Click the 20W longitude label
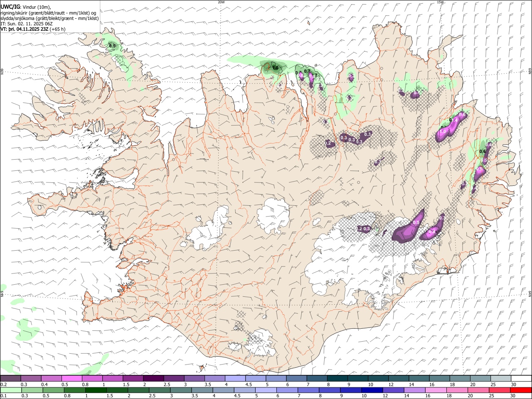 coord(222,2)
